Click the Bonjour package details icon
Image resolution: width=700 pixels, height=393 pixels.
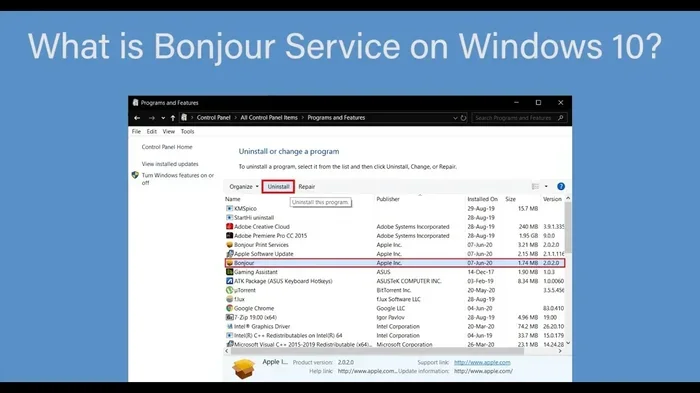243,369
